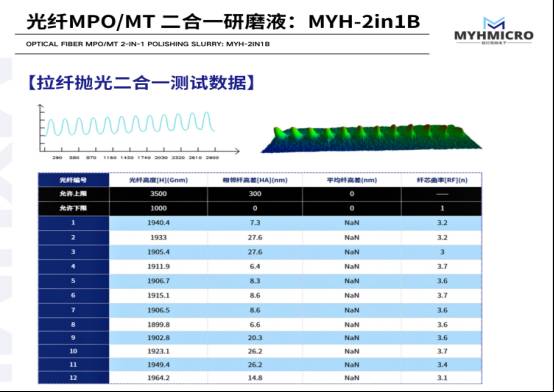The height and width of the screenshot is (392, 554).
Task: Click the fiber number 5 row label
Action: tap(73, 281)
